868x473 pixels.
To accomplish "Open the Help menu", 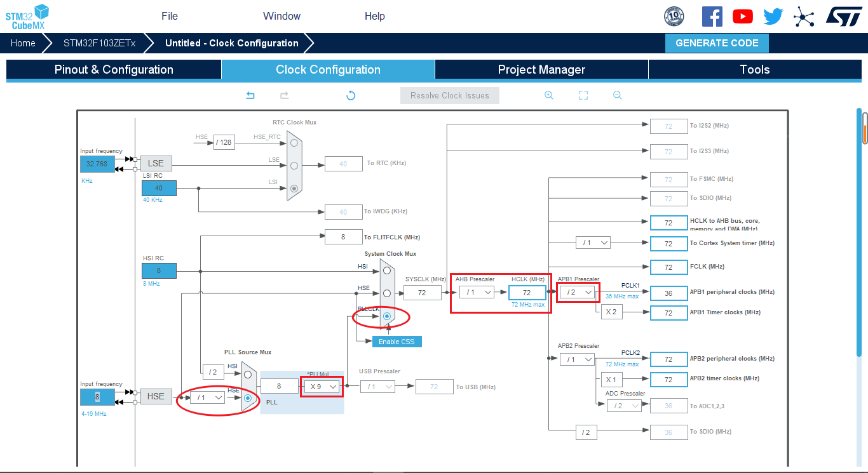I will [x=375, y=16].
